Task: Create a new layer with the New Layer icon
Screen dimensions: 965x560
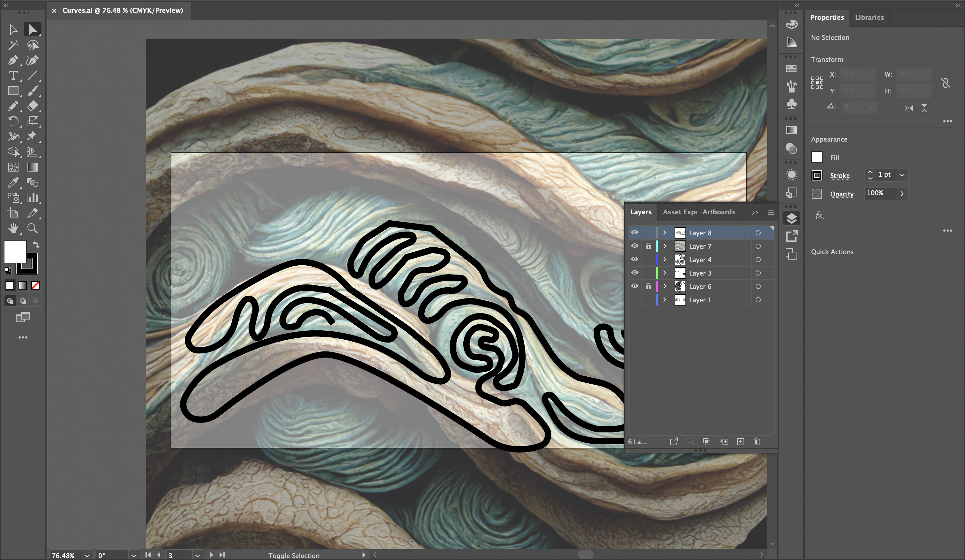Action: point(740,441)
